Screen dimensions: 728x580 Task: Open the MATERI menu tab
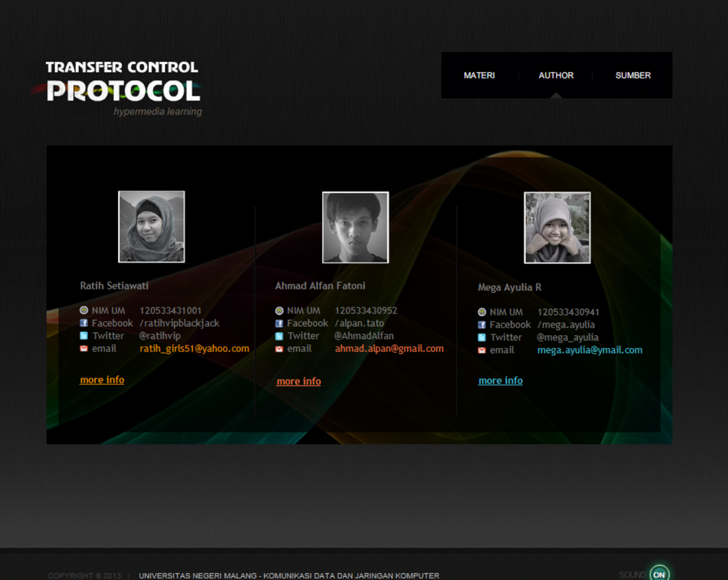click(x=479, y=76)
